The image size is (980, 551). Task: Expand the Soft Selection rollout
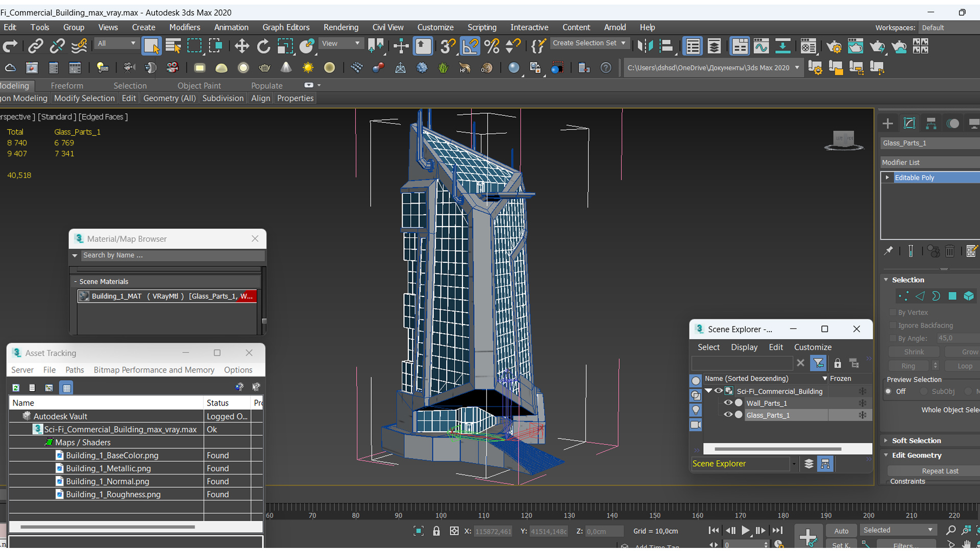(x=886, y=440)
